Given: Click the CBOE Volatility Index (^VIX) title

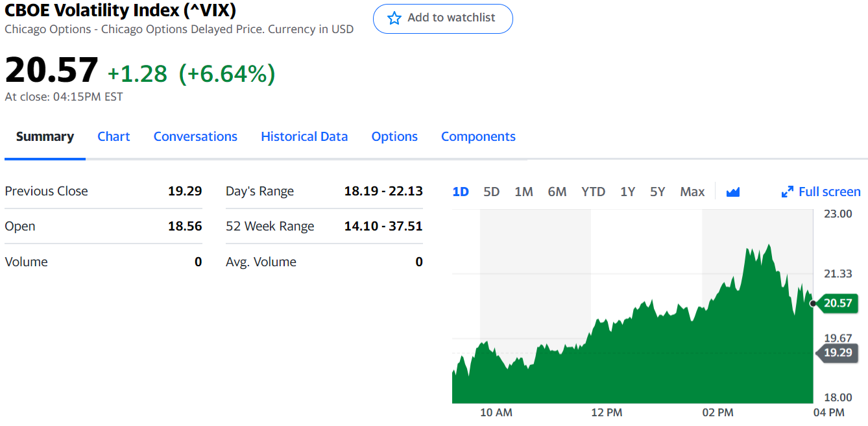Looking at the screenshot, I should (x=121, y=10).
